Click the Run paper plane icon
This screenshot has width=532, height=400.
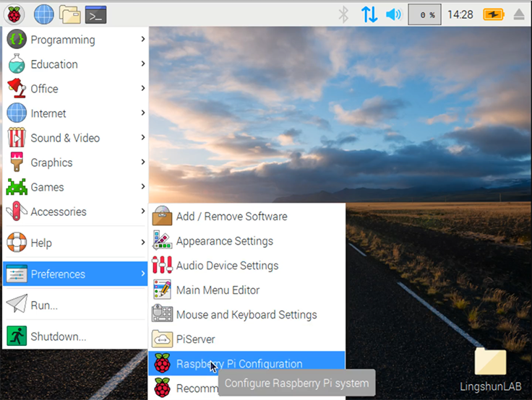(17, 304)
